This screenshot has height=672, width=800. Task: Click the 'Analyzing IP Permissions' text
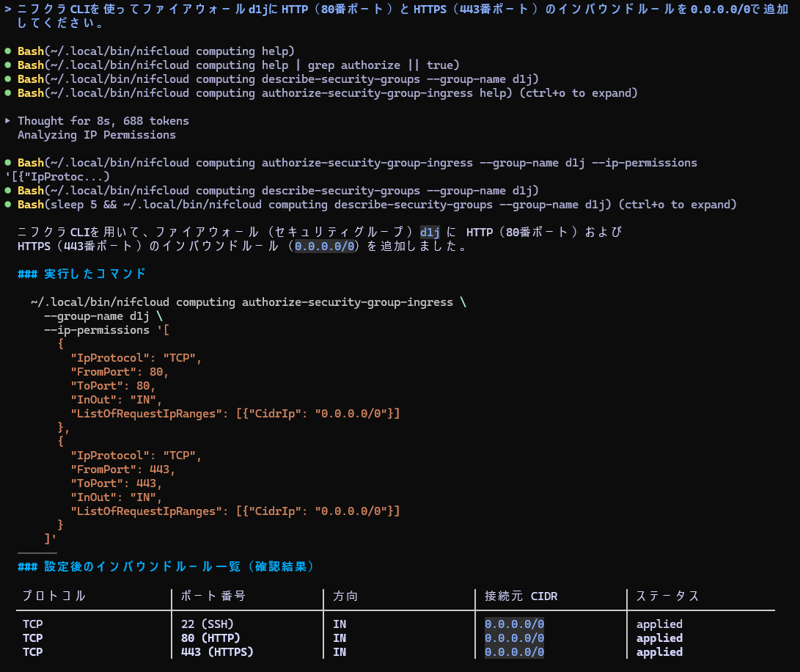(x=97, y=135)
